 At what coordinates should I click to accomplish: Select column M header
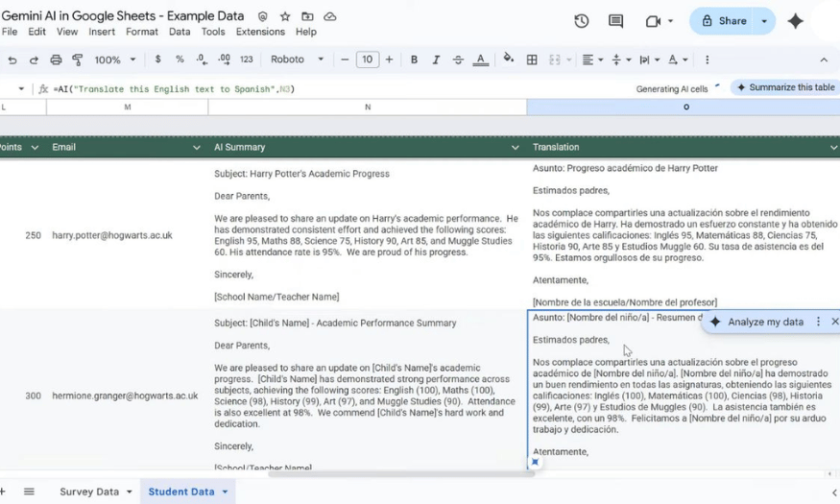pyautogui.click(x=128, y=108)
